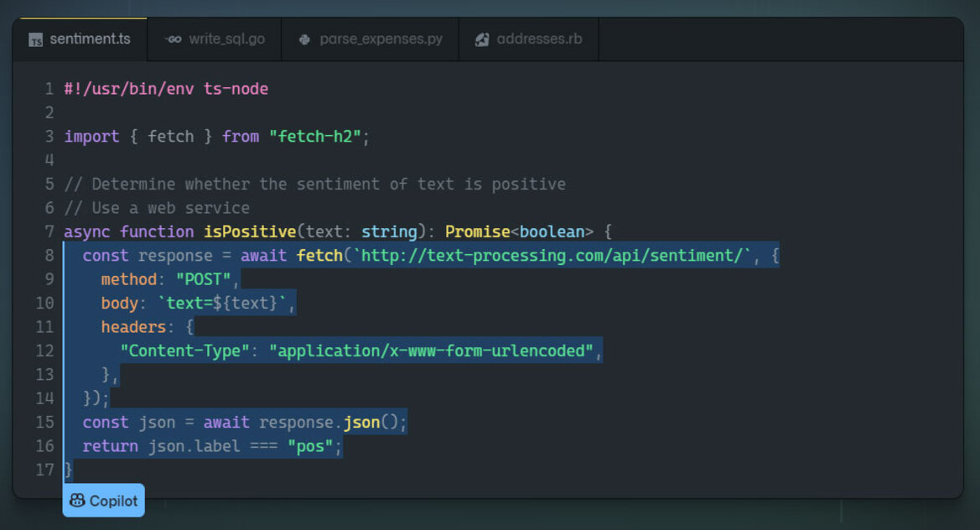Click the Ruby icon on addresses.rb tab

pos(482,39)
